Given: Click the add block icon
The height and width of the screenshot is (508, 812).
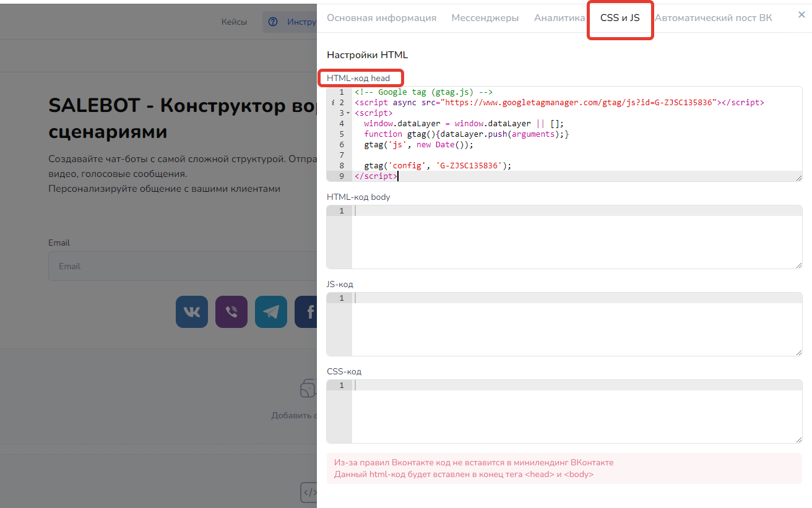Looking at the screenshot, I should click(308, 389).
